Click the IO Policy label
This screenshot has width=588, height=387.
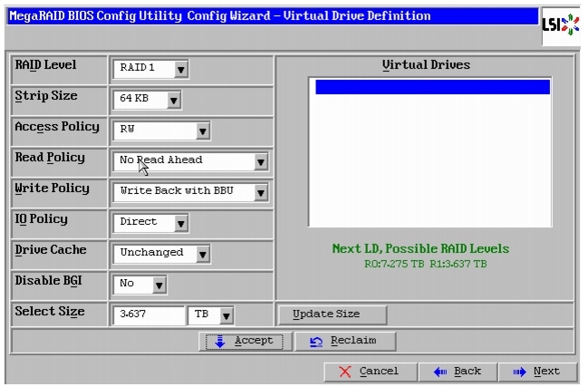(x=42, y=219)
